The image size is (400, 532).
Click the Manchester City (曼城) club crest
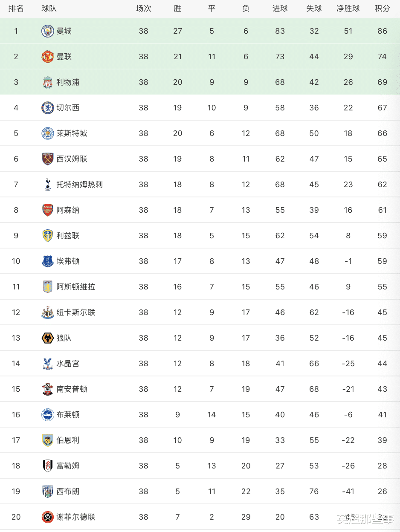click(x=48, y=31)
